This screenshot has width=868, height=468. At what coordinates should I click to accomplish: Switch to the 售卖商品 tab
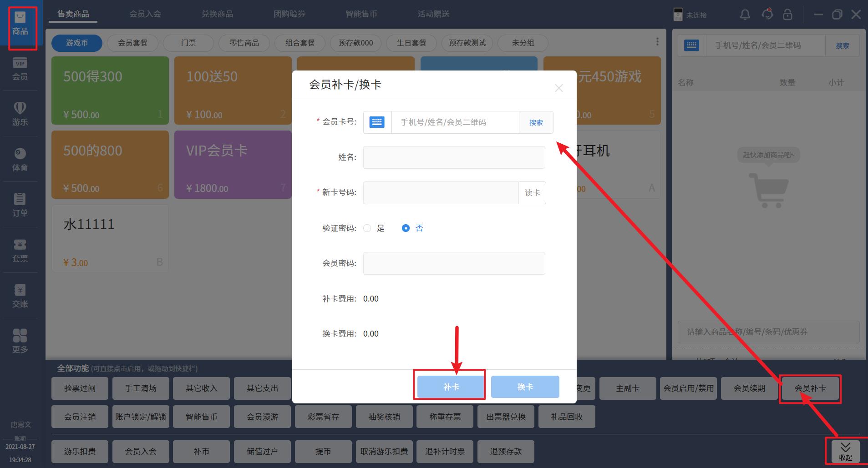[73, 14]
